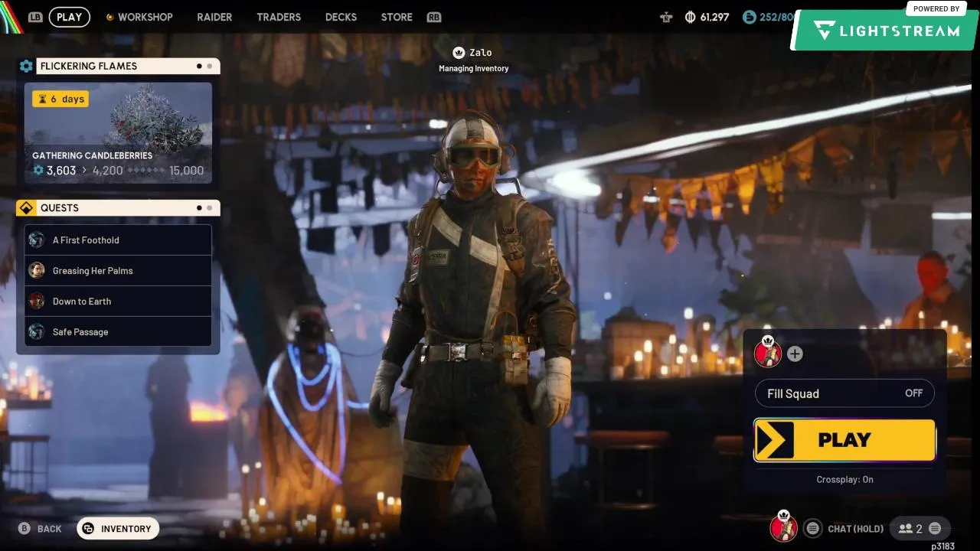The height and width of the screenshot is (551, 980).
Task: Click the menu icon right of party count
Action: coord(935,529)
